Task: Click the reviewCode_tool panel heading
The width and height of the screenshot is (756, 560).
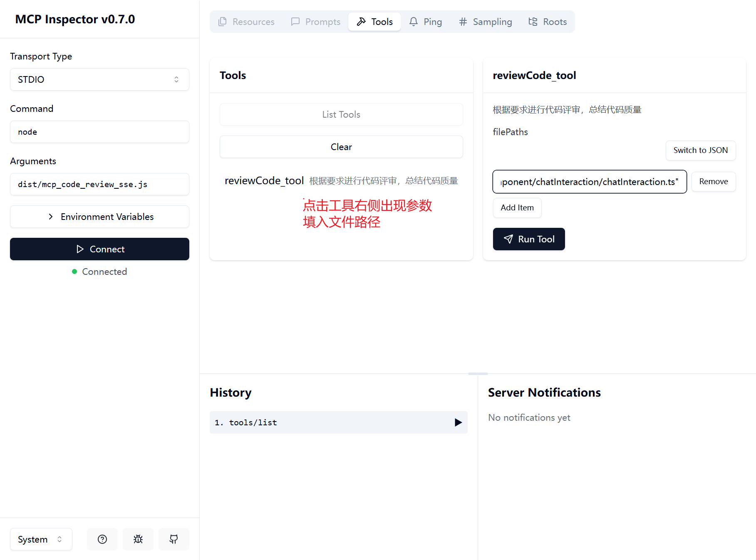Action: click(x=534, y=75)
